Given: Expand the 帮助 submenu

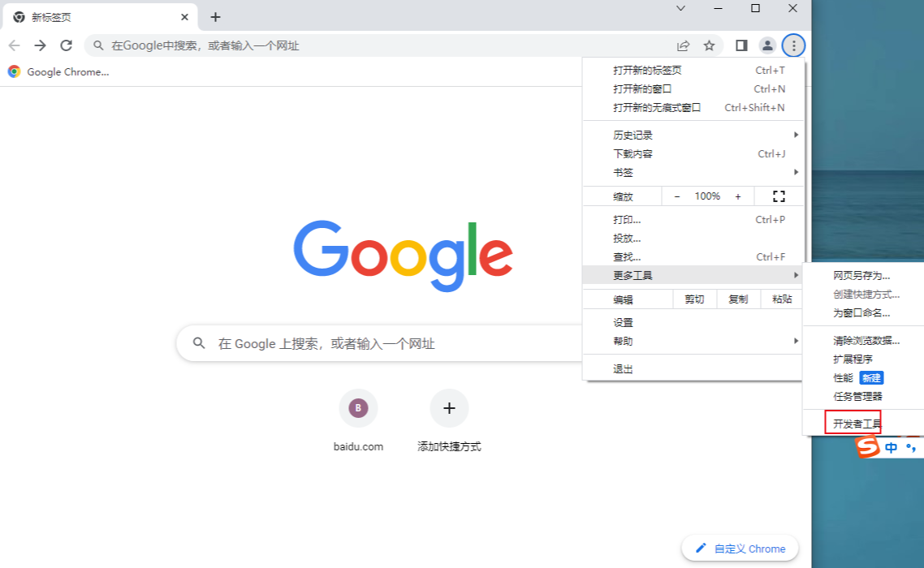Looking at the screenshot, I should tap(693, 341).
